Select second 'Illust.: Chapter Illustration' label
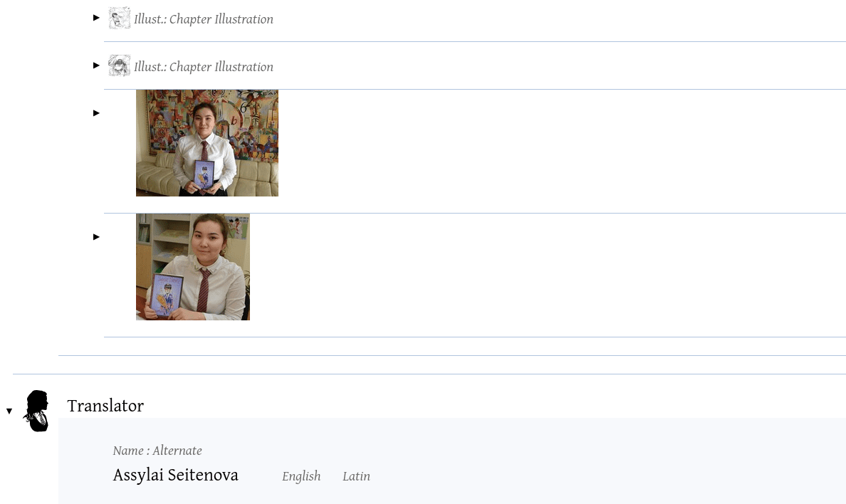 pos(204,67)
